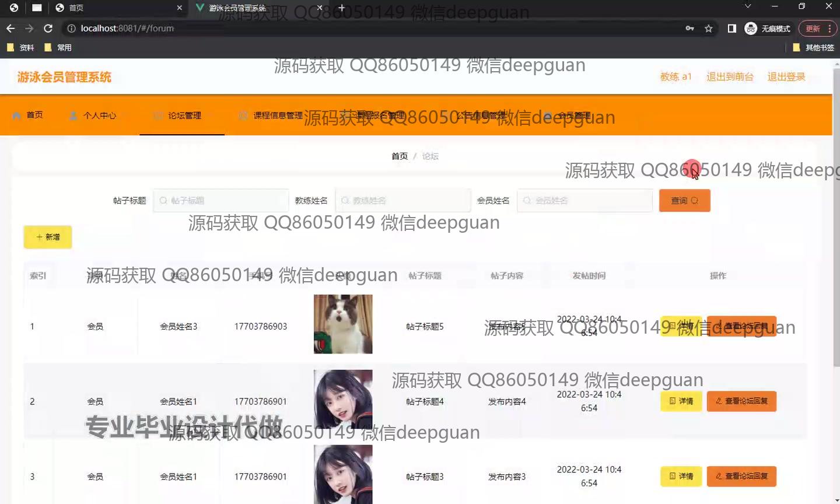Expand the tab search chevron
This screenshot has height=504, width=840.
click(748, 6)
